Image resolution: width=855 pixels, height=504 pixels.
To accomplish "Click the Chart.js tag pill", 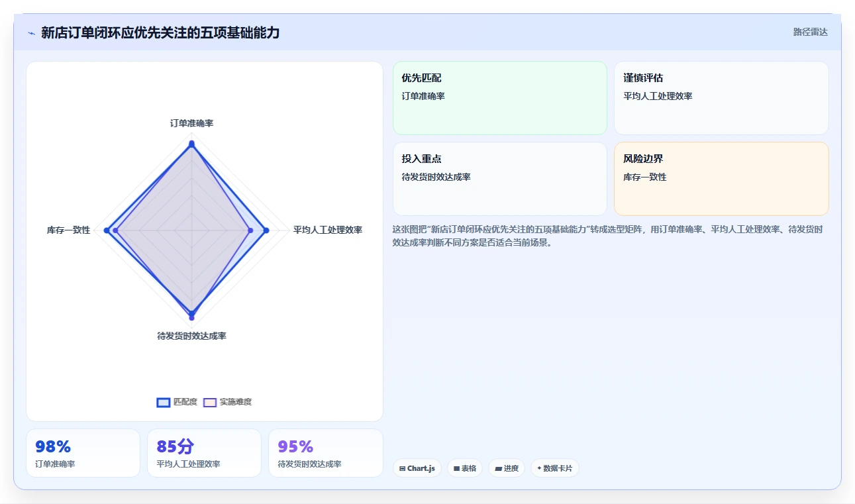I will [417, 468].
